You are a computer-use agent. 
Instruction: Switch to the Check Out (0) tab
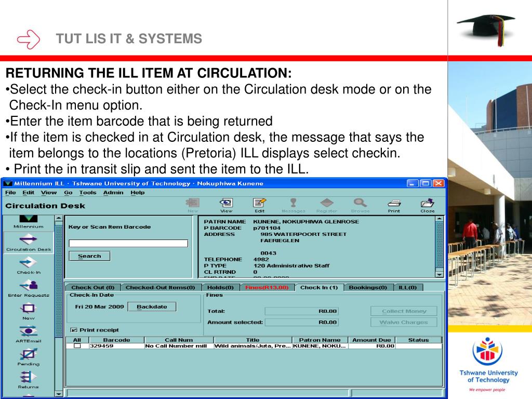(93, 287)
